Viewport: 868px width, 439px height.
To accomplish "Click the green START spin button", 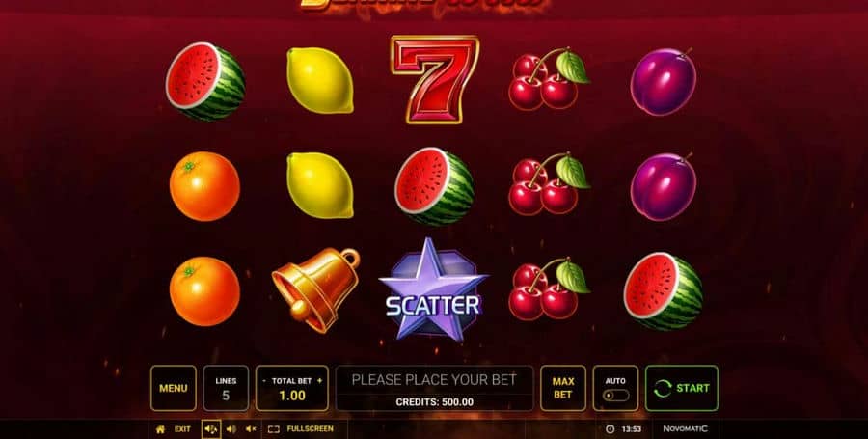I will pyautogui.click(x=682, y=388).
